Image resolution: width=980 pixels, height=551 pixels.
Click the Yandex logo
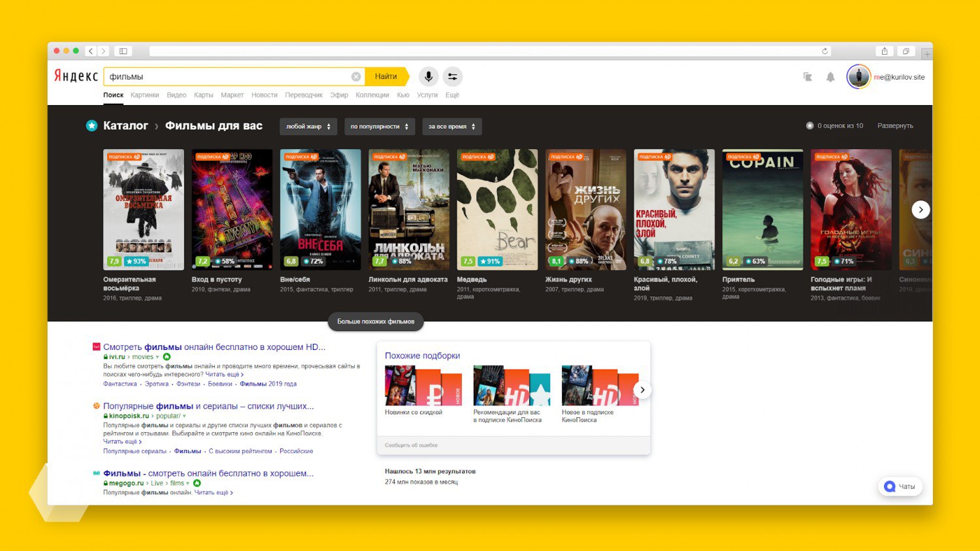76,76
